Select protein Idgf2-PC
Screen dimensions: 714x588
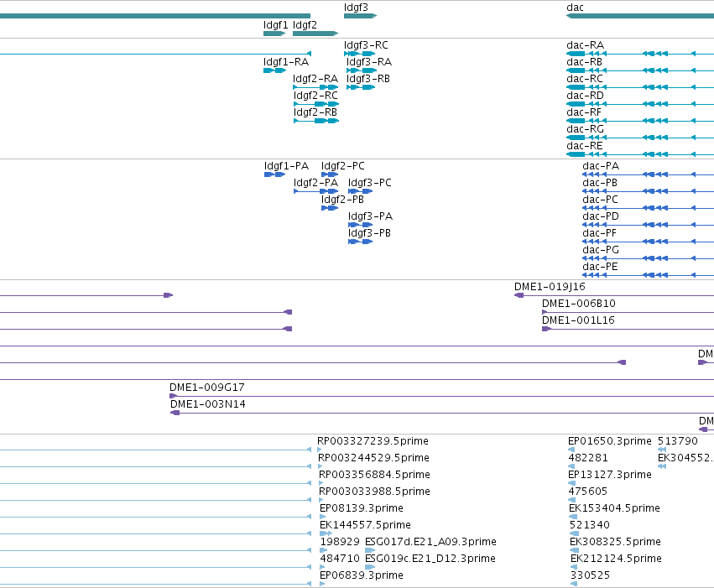pos(343,166)
